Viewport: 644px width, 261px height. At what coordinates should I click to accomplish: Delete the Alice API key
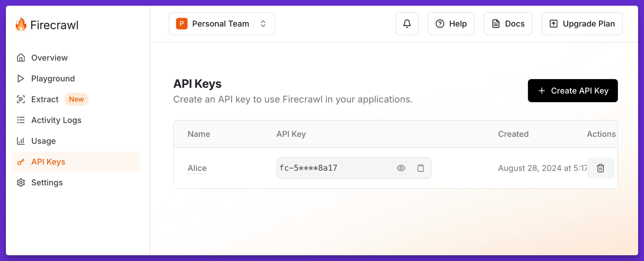601,168
